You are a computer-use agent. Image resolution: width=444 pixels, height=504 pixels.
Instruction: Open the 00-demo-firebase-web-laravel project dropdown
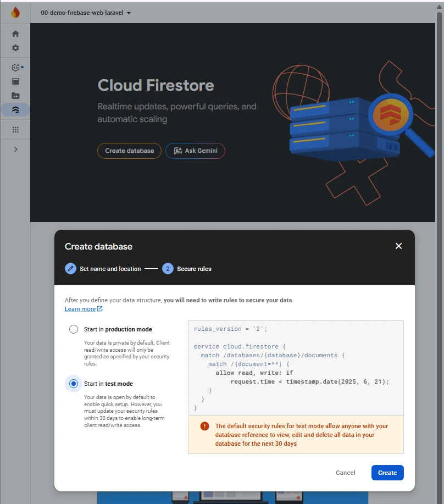coord(86,13)
